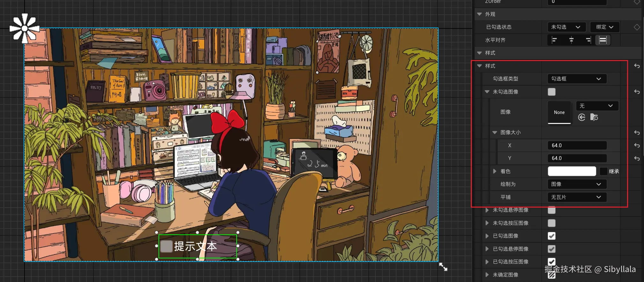Collapse the 图像大小 section

point(495,132)
